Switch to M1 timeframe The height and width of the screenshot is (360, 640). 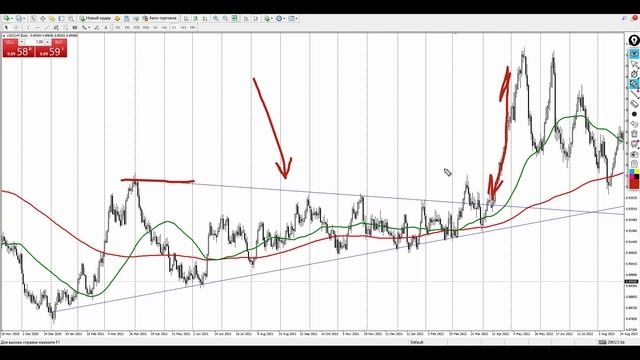tap(118, 27)
